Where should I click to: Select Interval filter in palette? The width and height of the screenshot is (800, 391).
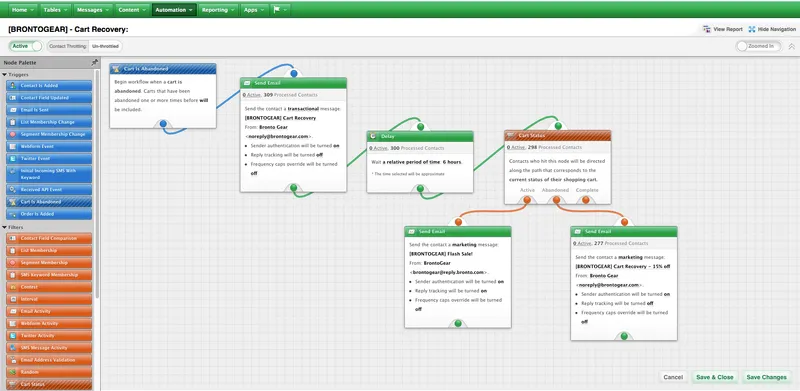[x=49, y=299]
